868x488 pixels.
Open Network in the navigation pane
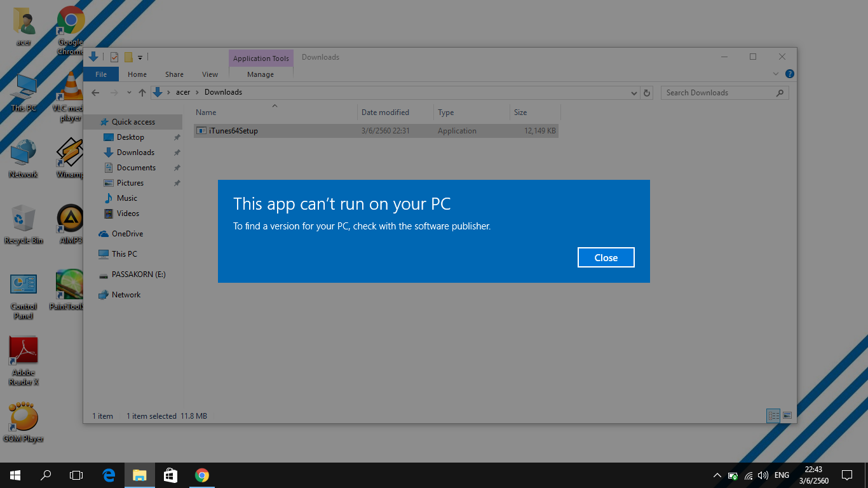coord(126,295)
